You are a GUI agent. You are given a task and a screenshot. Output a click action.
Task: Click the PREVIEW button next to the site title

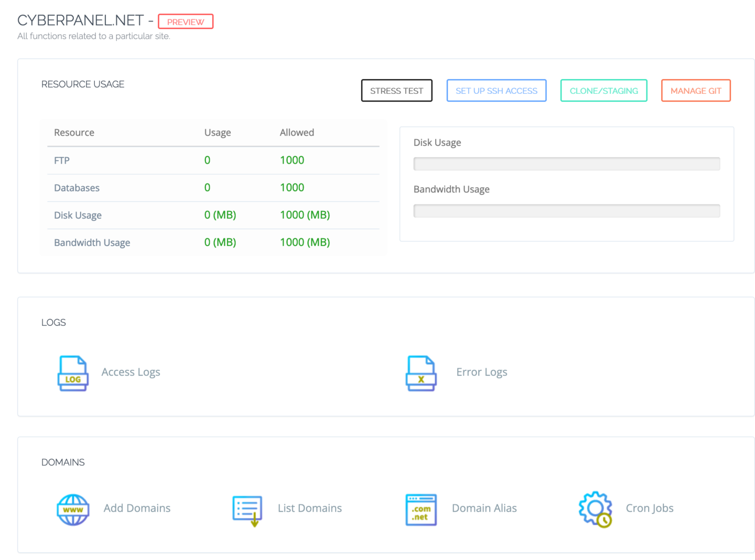pos(186,21)
